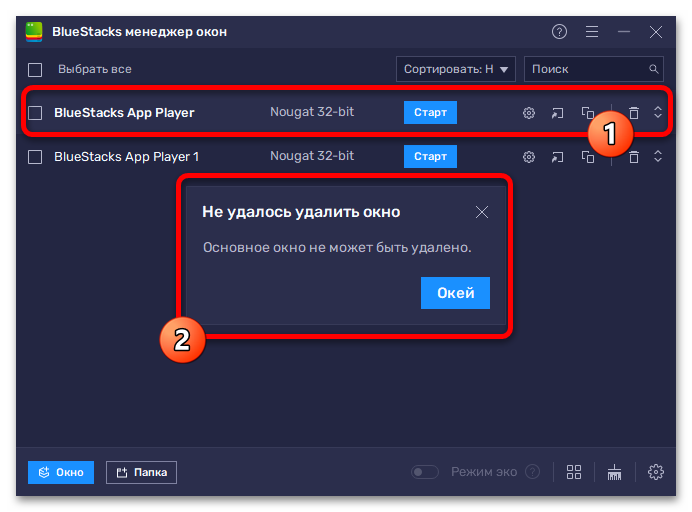Viewport: 692px width, 512px height.
Task: Open settings gear for BlueStacks App Player
Action: 529,113
